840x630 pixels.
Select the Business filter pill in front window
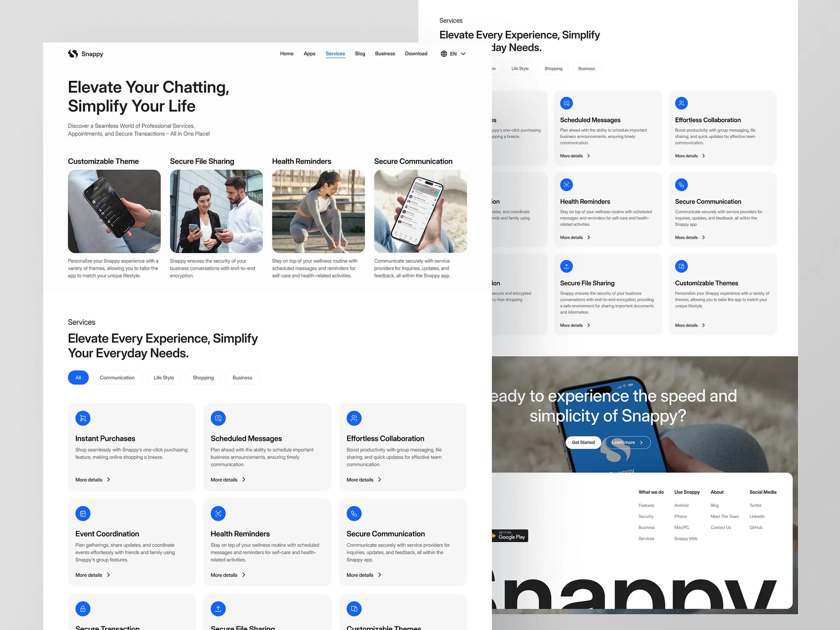pos(242,377)
